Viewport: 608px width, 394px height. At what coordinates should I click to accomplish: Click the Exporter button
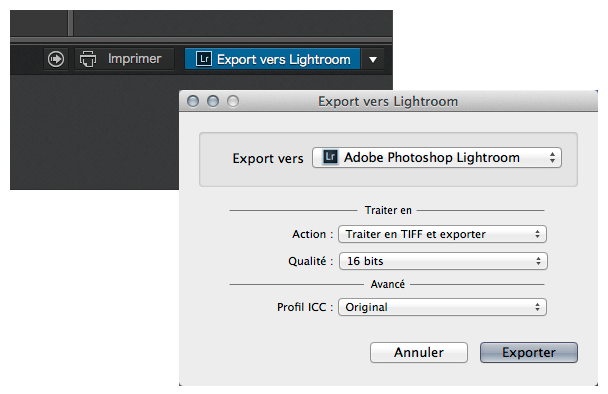pos(529,352)
